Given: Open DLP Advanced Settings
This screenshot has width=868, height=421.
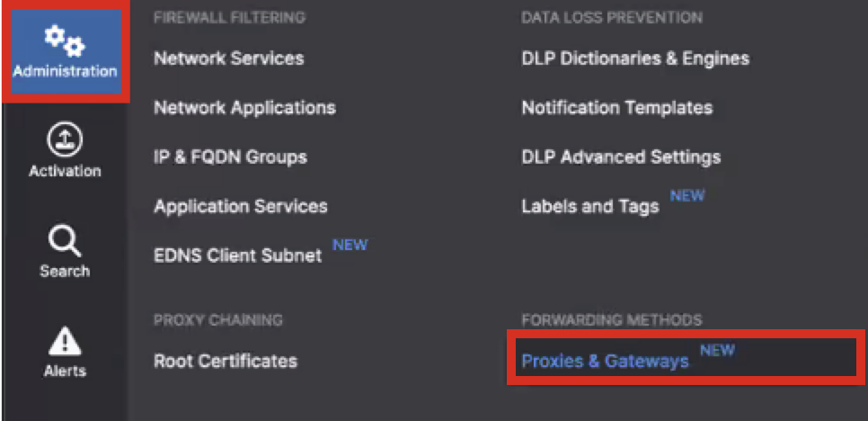Looking at the screenshot, I should point(621,157).
